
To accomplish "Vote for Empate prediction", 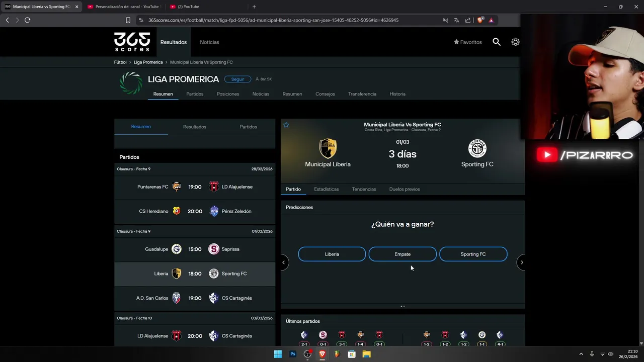I will (x=403, y=254).
